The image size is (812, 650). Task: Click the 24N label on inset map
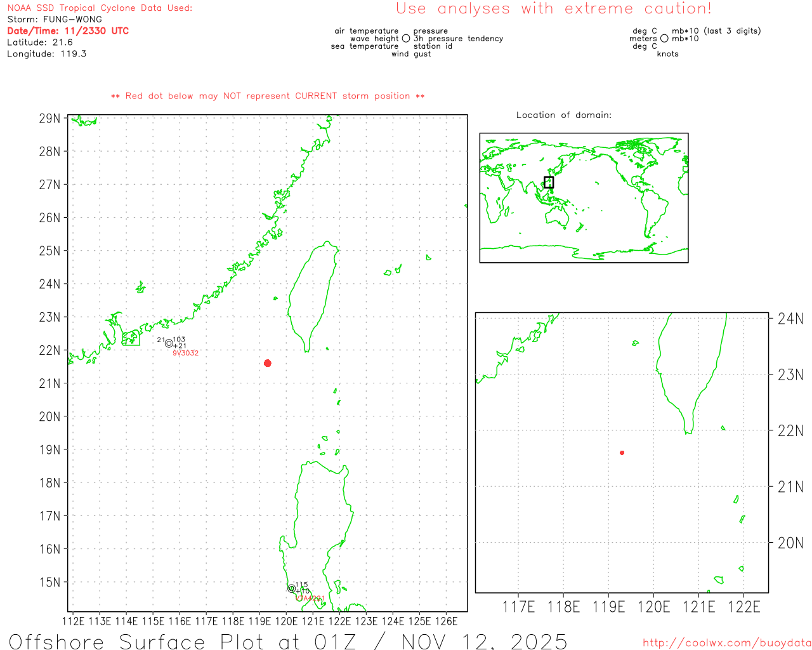pos(790,319)
